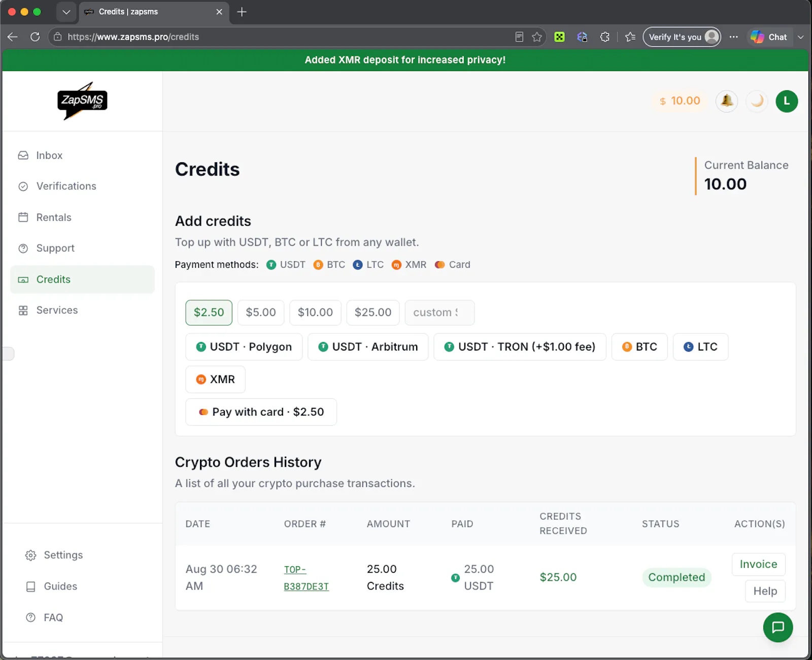Open the green dice extension icon
Screen dimensions: 812x660
tap(559, 37)
